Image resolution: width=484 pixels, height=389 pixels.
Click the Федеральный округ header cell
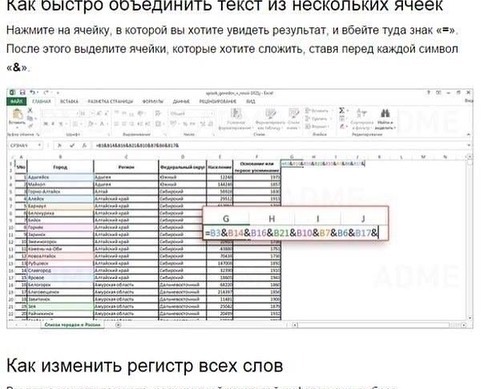tap(182, 167)
